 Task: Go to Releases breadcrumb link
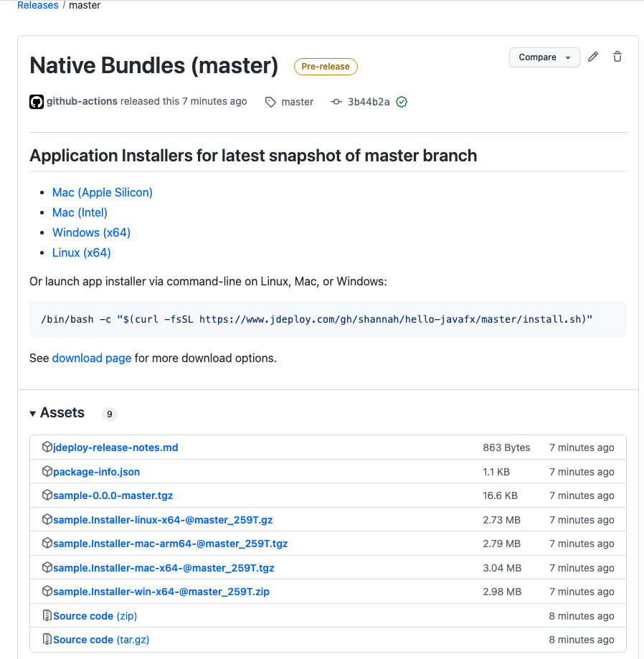coord(38,5)
